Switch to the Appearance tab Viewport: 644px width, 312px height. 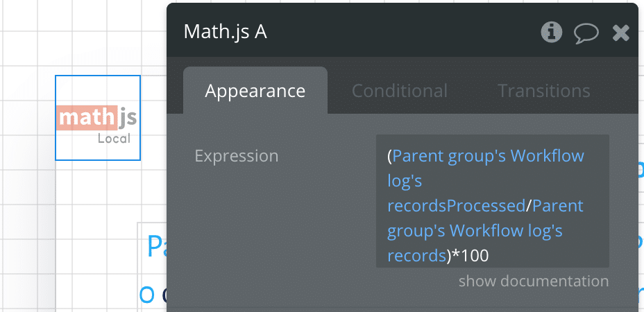255,91
